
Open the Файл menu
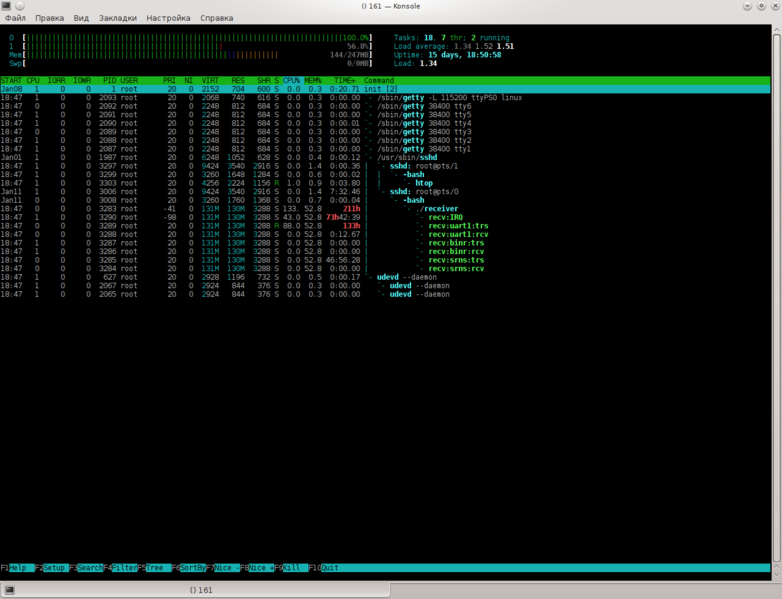point(15,18)
